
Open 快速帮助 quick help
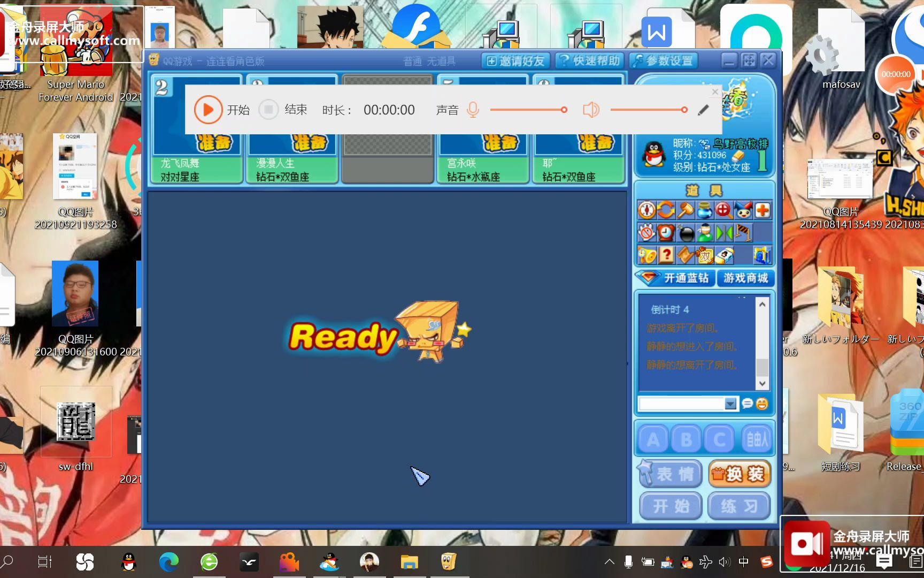click(x=590, y=61)
